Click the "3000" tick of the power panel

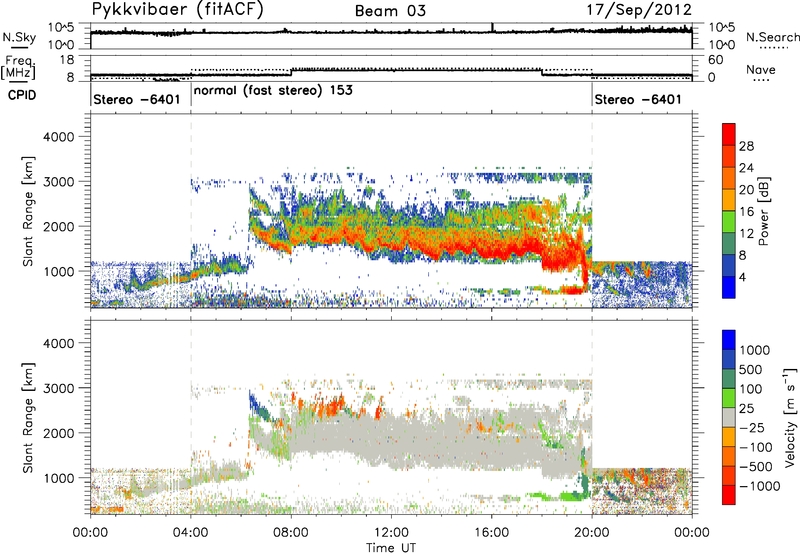[61, 182]
